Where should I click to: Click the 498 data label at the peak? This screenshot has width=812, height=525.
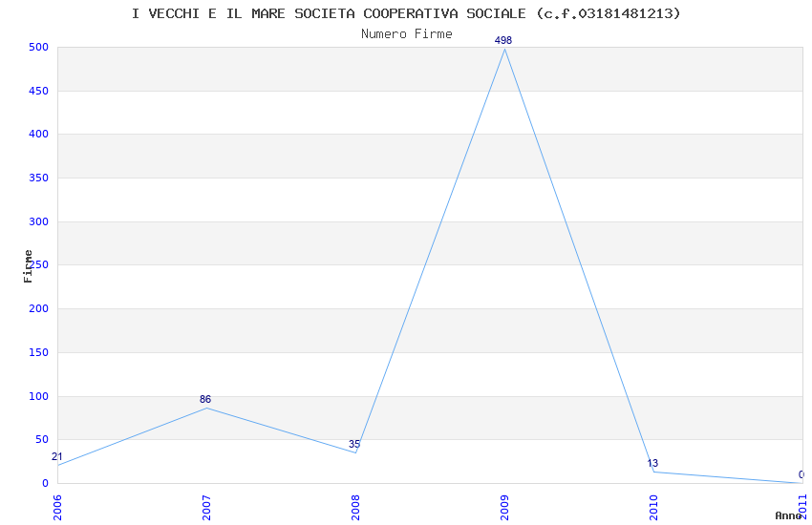(503, 40)
